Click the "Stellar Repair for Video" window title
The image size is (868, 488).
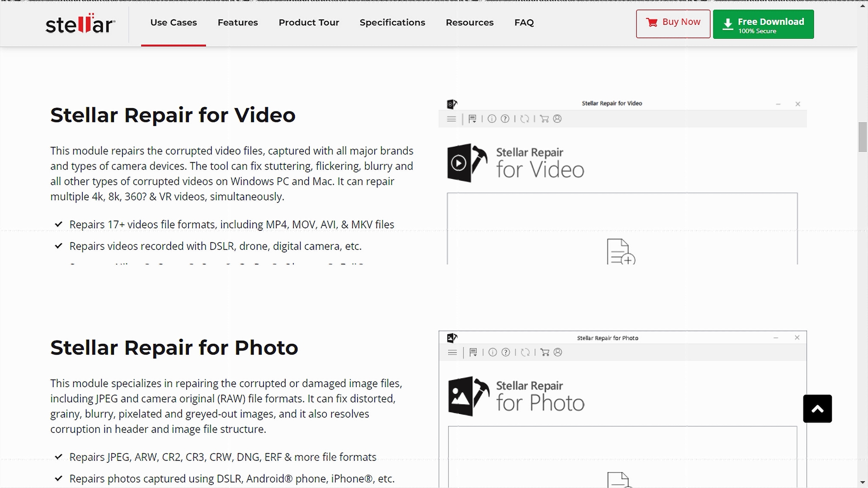coord(612,103)
